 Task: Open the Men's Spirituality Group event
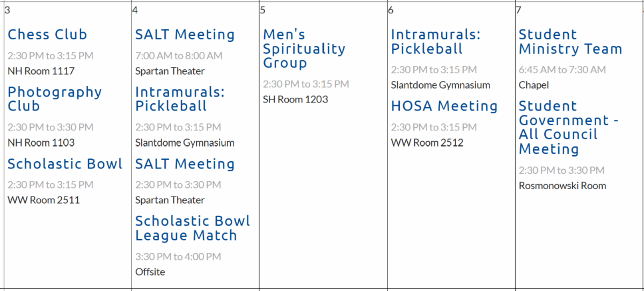(x=304, y=49)
